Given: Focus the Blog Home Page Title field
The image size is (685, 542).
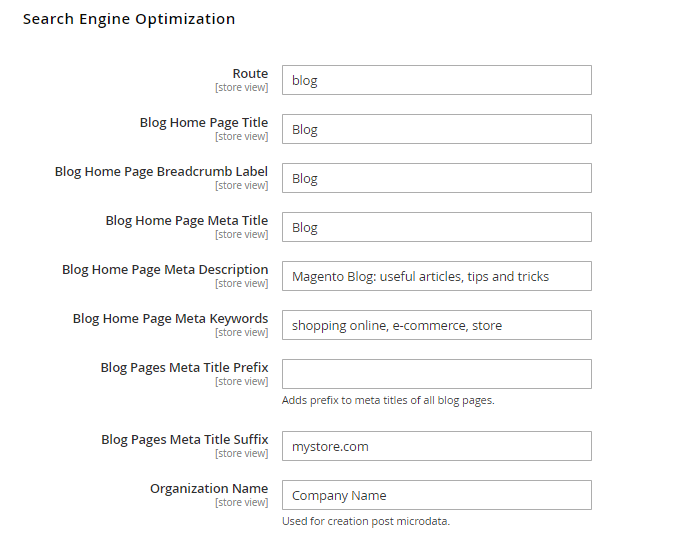Looking at the screenshot, I should [436, 129].
